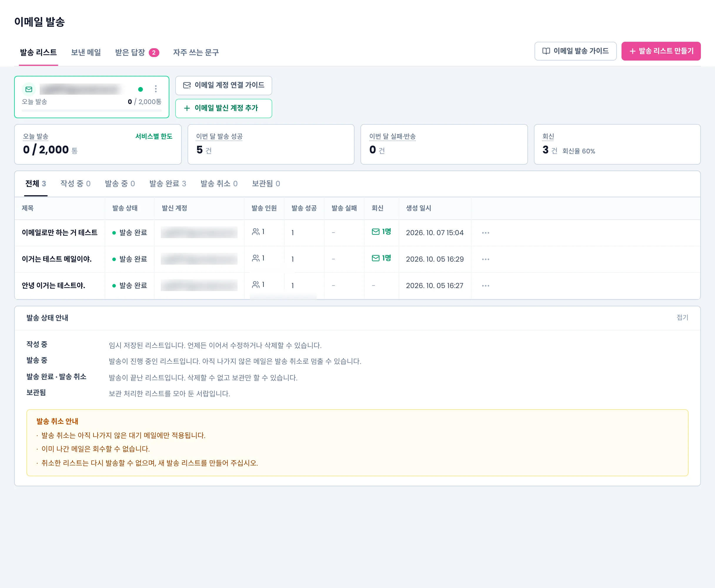
Task: Filter list by 발송 중 0
Action: click(x=120, y=183)
